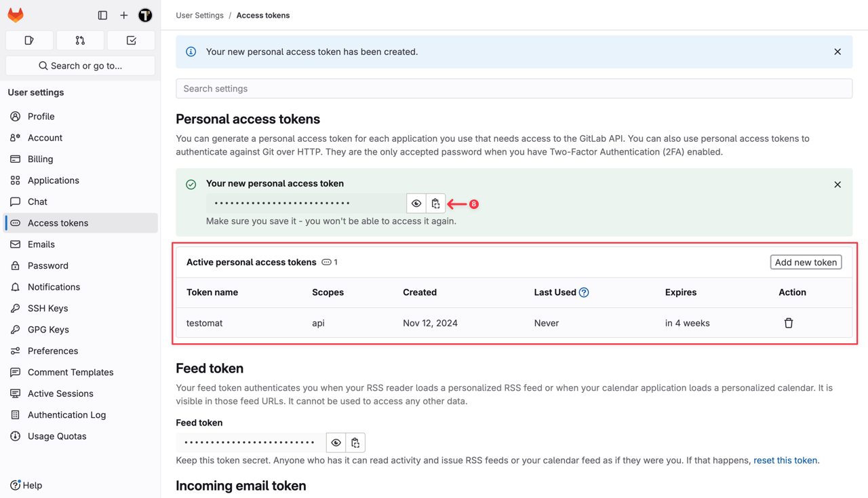
Task: Copy the new personal access token
Action: coord(435,203)
